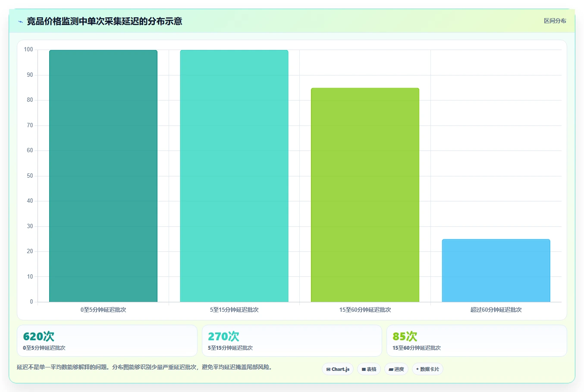Viewport: 584px width, 392px height.
Task: Click the icon inside the 数据卡片 chip
Action: (x=418, y=369)
